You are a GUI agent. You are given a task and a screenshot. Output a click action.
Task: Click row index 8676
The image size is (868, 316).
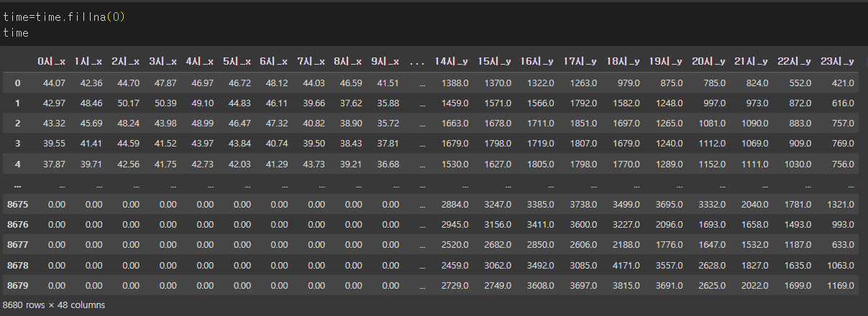[x=17, y=226]
